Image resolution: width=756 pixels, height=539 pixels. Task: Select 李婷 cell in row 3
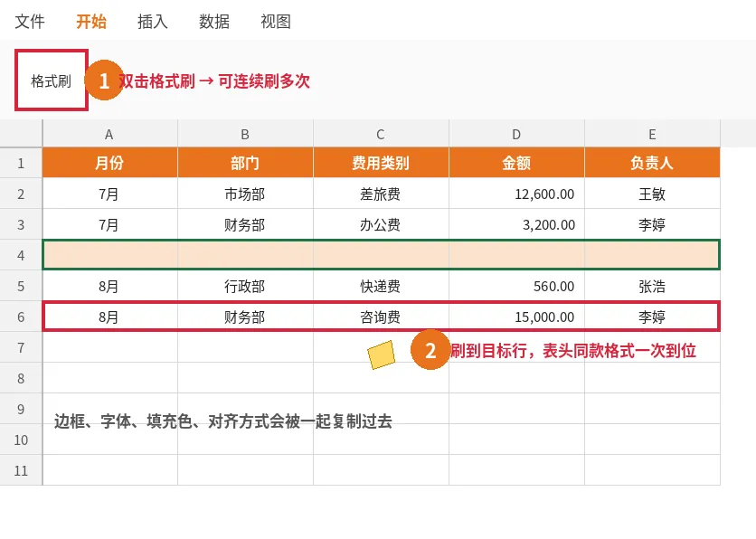[652, 224]
